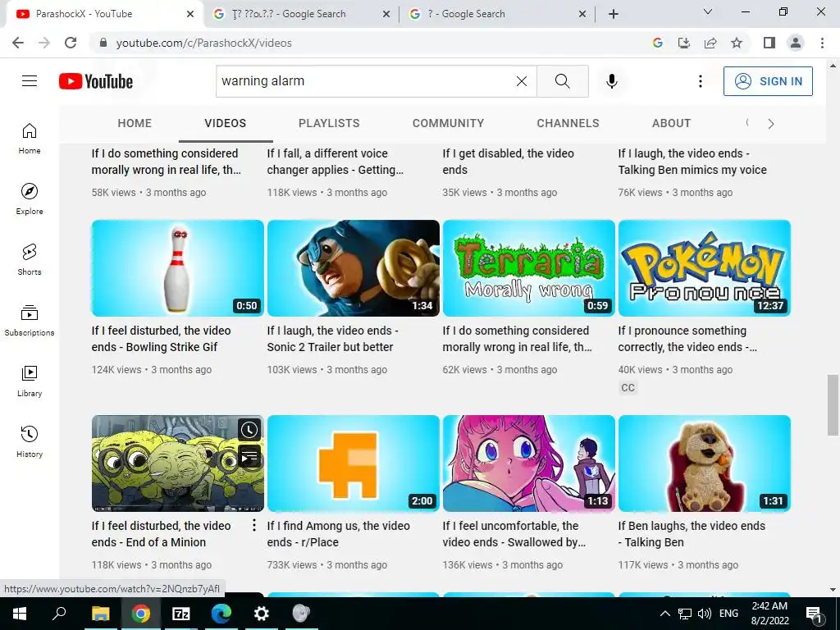Open the ABOUT tab
Viewport: 840px width, 630px height.
tap(671, 123)
